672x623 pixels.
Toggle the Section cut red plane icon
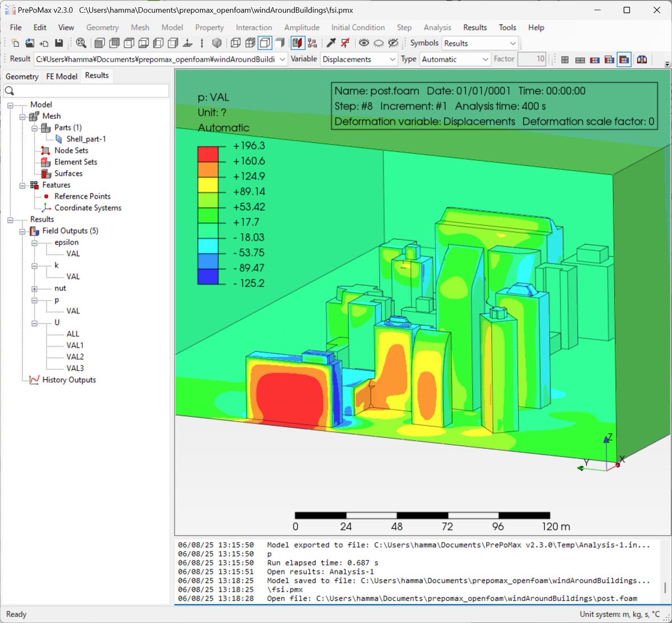point(297,43)
